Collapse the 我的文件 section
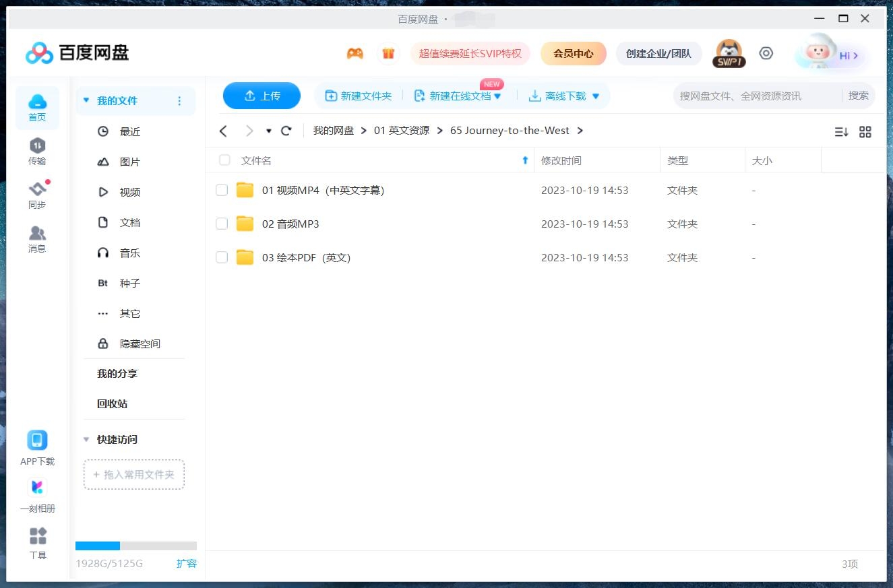Screen dimensions: 893x588 86,100
